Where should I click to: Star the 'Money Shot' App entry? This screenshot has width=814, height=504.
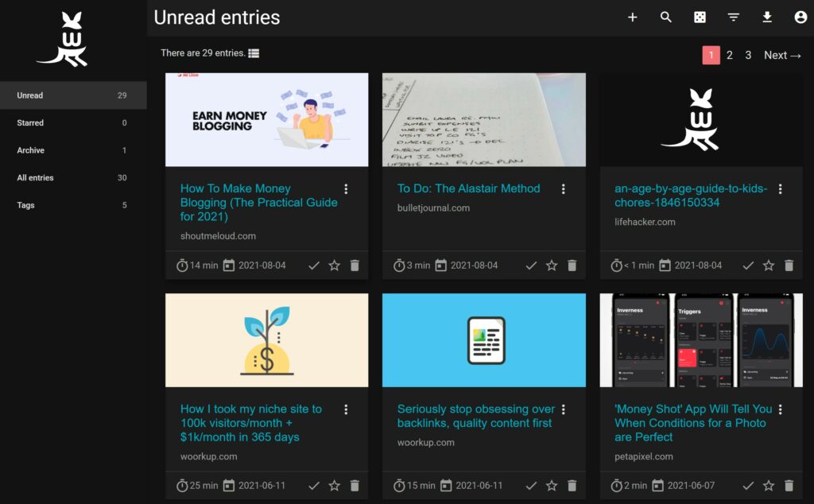[x=768, y=485]
